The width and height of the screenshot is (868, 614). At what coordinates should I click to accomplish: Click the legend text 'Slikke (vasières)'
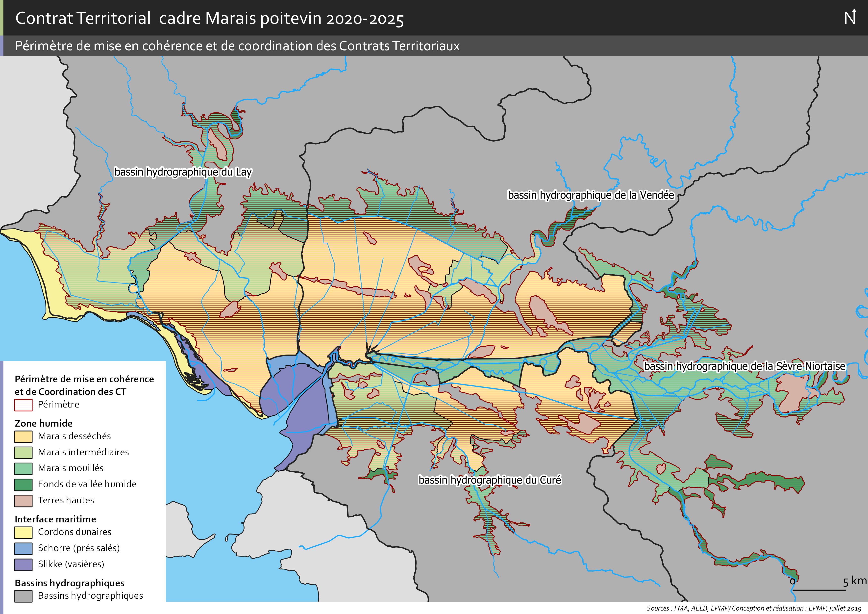coord(71,564)
